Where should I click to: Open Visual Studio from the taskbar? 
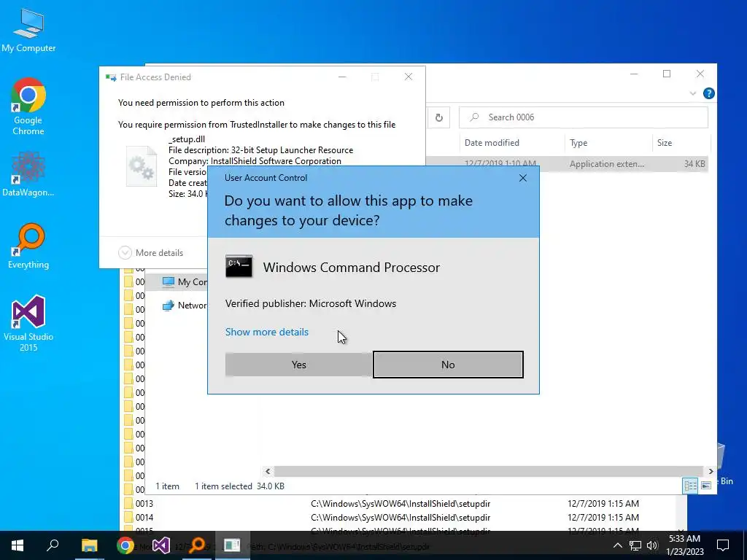pos(161,545)
